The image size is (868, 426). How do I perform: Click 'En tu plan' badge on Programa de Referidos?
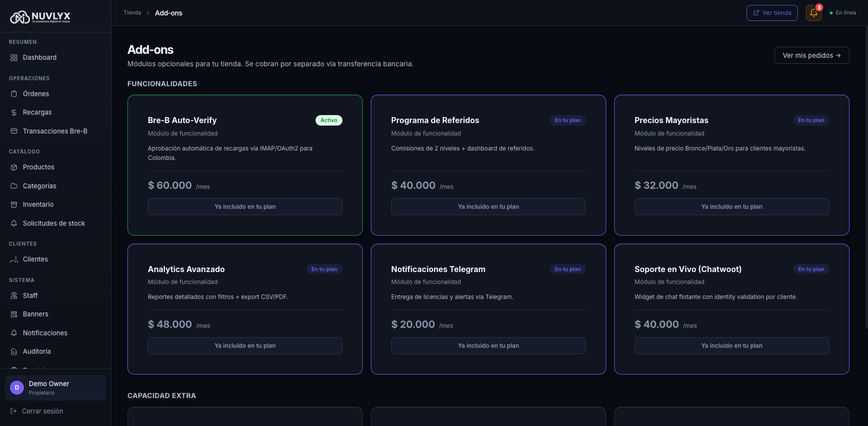tap(568, 120)
